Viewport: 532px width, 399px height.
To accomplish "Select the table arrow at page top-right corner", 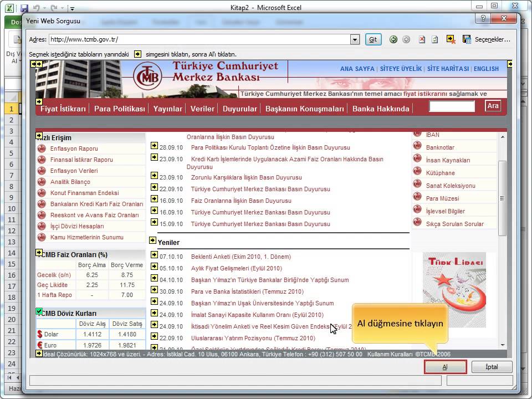I will click(x=510, y=63).
